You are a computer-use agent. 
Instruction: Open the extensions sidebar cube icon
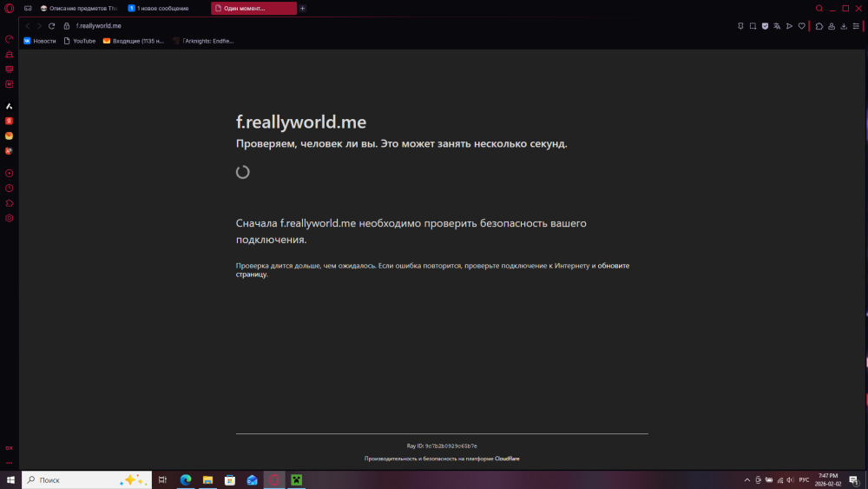9,203
